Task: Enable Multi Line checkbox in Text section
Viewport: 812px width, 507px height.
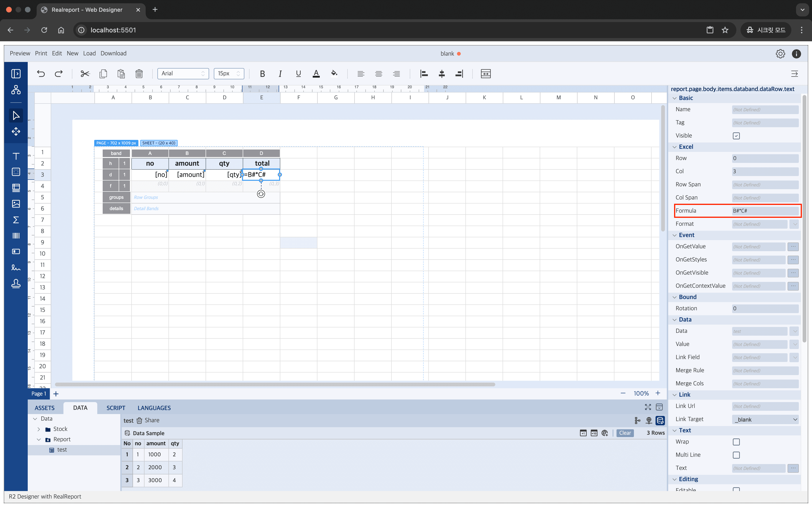Action: 736,454
